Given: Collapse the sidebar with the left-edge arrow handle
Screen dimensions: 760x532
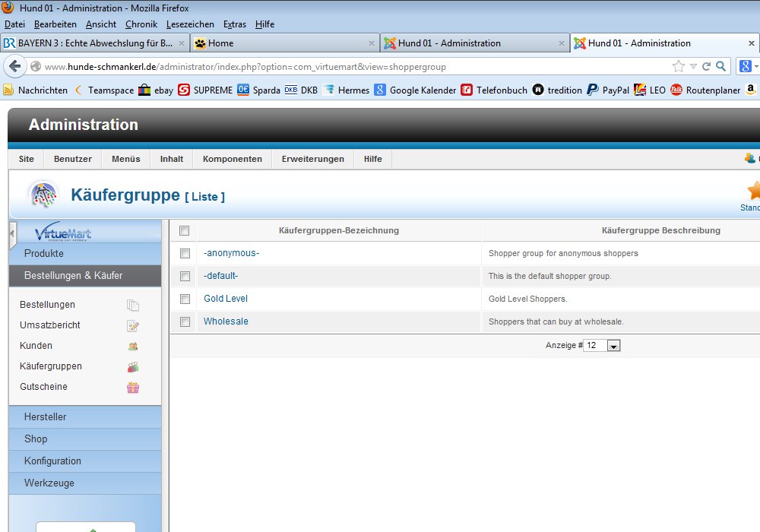Looking at the screenshot, I should [x=12, y=235].
